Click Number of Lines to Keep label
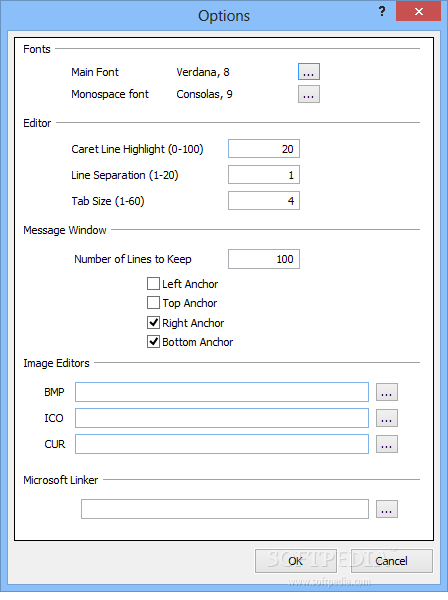The width and height of the screenshot is (448, 600). (133, 259)
